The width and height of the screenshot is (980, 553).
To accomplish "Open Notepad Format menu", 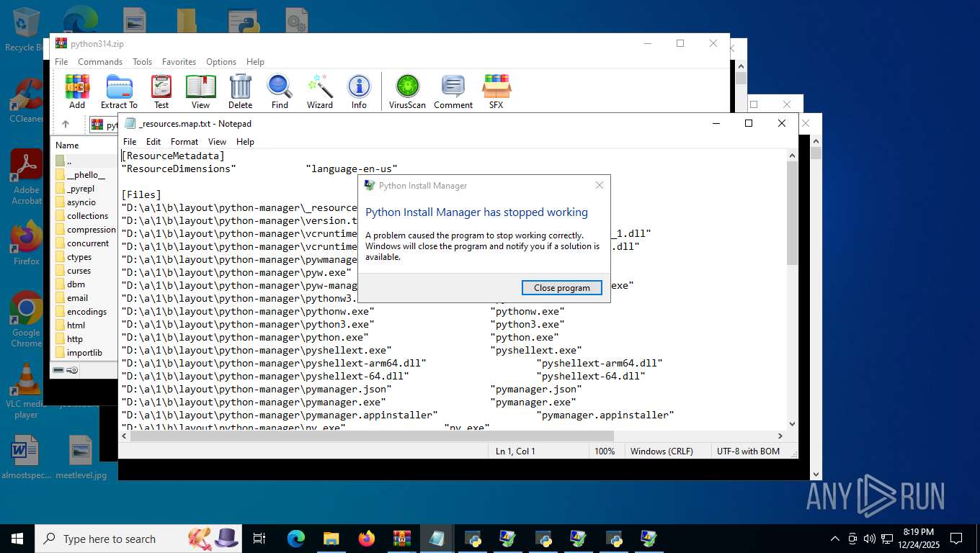I will tap(184, 142).
